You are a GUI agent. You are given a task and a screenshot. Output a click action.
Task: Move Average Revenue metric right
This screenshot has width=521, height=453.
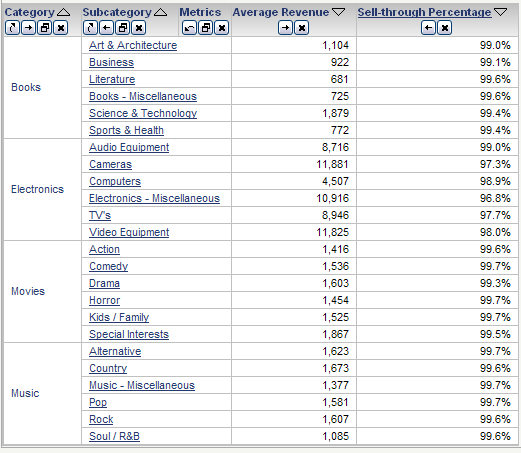(x=285, y=28)
